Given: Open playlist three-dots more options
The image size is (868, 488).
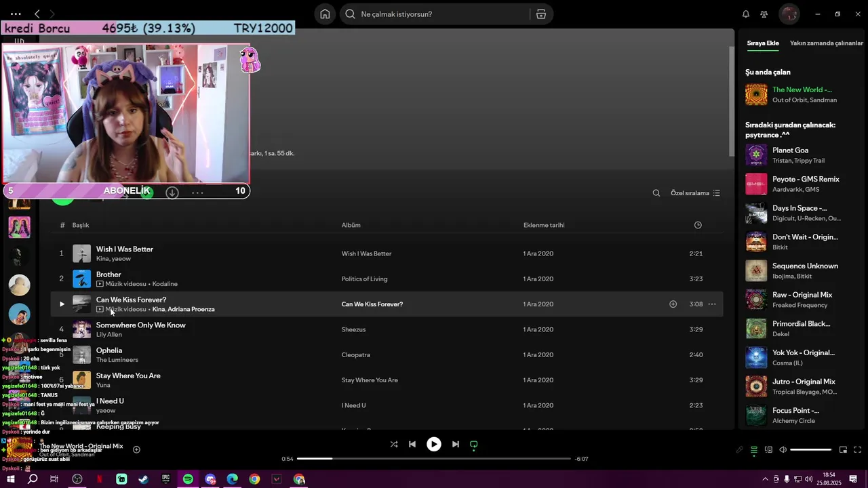Looking at the screenshot, I should tap(197, 192).
